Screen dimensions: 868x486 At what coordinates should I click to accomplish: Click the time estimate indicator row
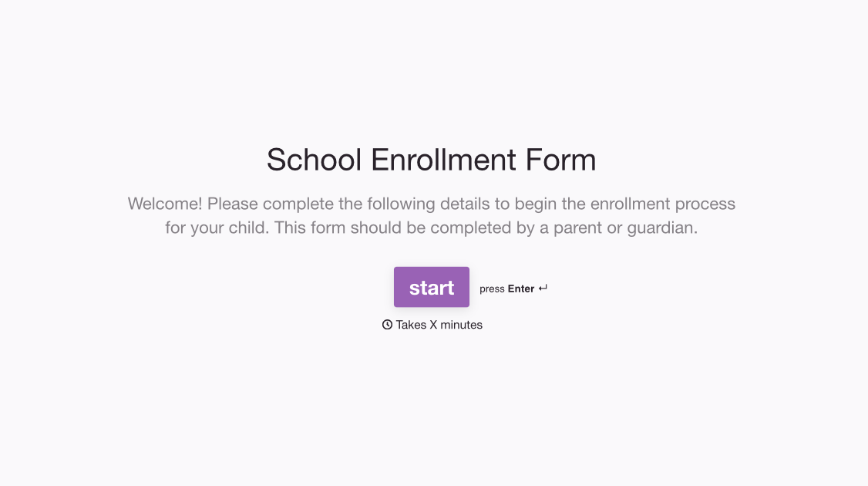(x=432, y=325)
